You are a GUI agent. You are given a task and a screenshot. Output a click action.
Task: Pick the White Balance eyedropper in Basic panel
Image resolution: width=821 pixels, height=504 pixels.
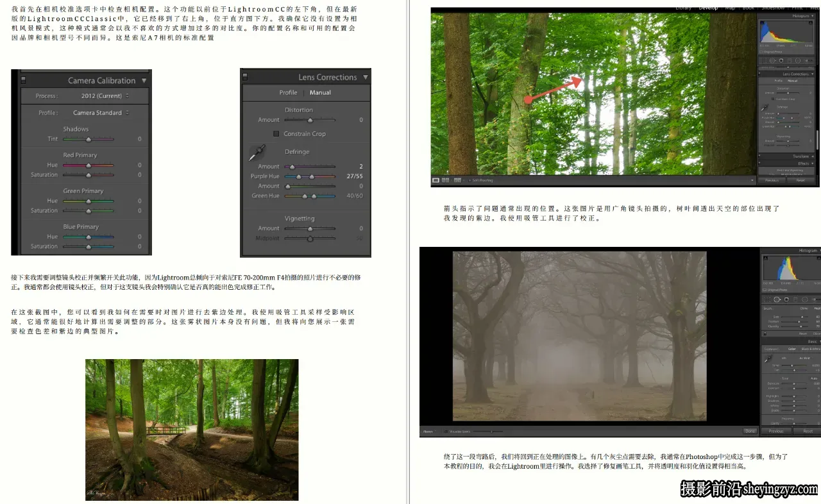(x=768, y=359)
